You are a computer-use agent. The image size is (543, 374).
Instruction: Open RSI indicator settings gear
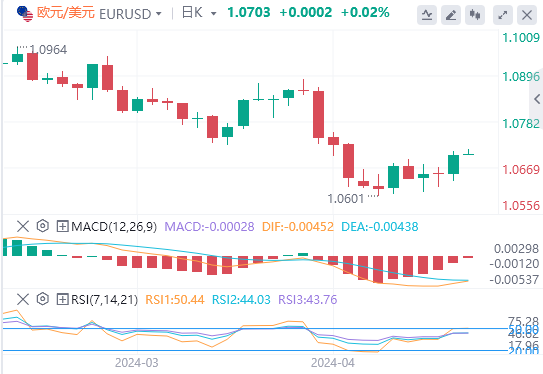[x=43, y=299]
